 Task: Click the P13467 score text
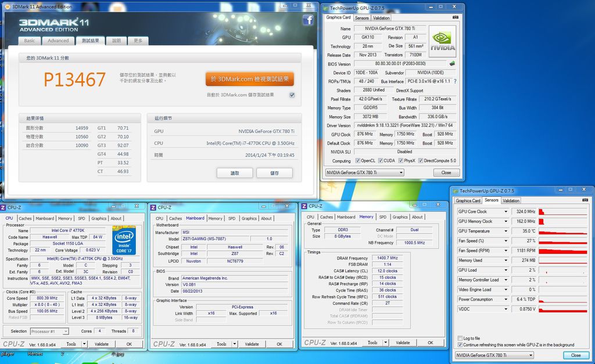[74, 80]
